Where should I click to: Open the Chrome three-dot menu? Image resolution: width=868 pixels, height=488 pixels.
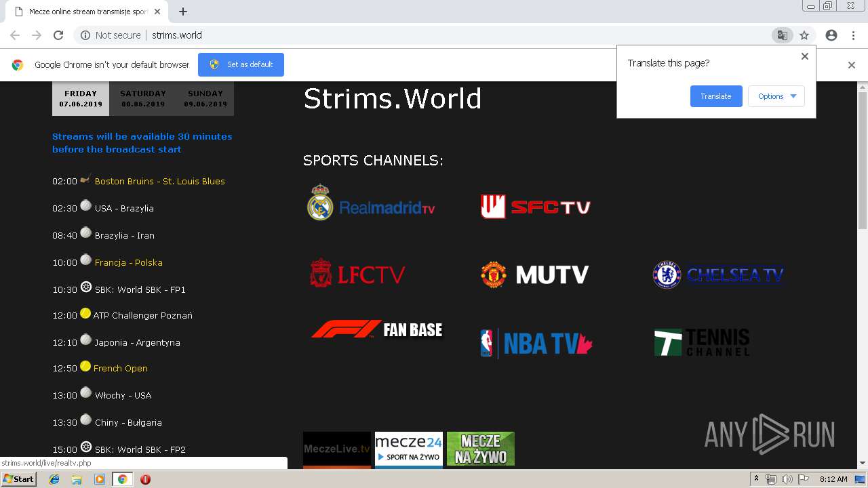click(853, 35)
